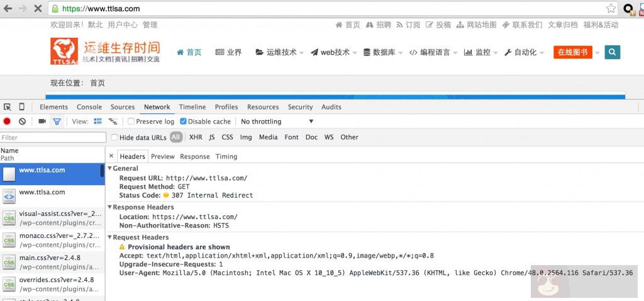Image resolution: width=644 pixels, height=301 pixels.
Task: Stop recording network log red button
Action: click(x=8, y=122)
